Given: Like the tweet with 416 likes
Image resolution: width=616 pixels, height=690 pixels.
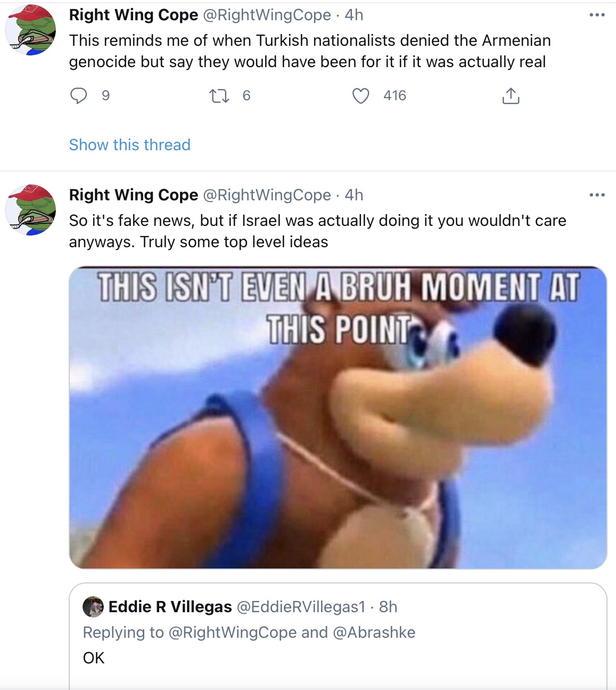Looking at the screenshot, I should coord(361,96).
